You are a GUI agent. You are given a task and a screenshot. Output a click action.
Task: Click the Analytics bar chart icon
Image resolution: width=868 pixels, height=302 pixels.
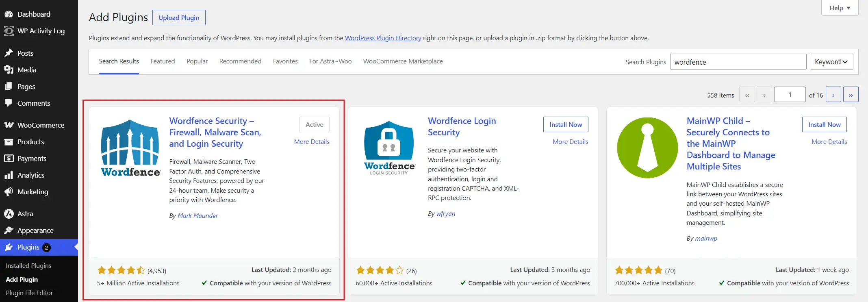(x=9, y=175)
